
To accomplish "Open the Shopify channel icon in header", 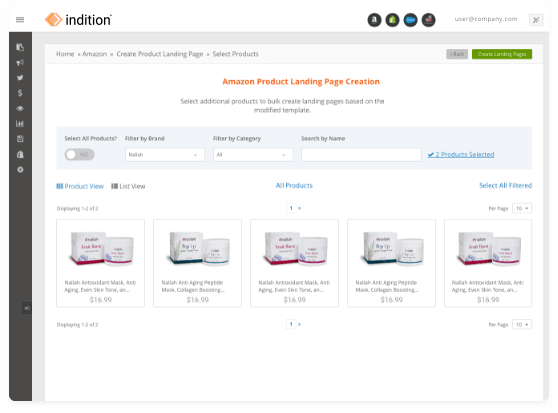I will click(392, 20).
